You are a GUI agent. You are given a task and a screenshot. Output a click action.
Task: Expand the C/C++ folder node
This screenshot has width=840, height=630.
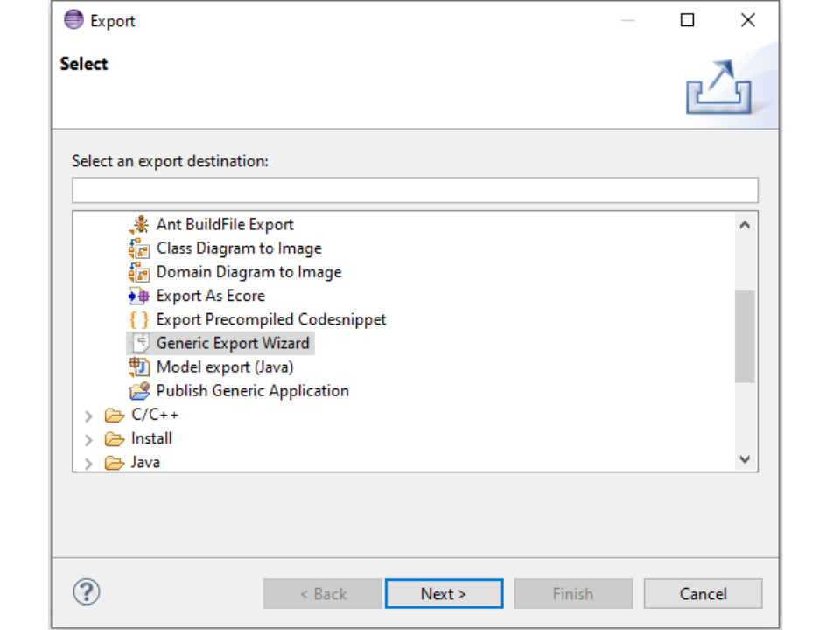[88, 416]
